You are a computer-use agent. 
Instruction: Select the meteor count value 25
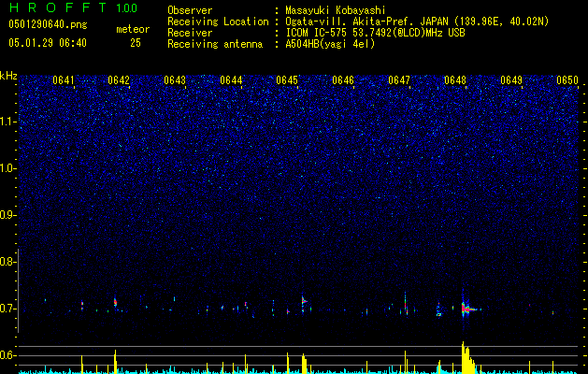(x=136, y=43)
